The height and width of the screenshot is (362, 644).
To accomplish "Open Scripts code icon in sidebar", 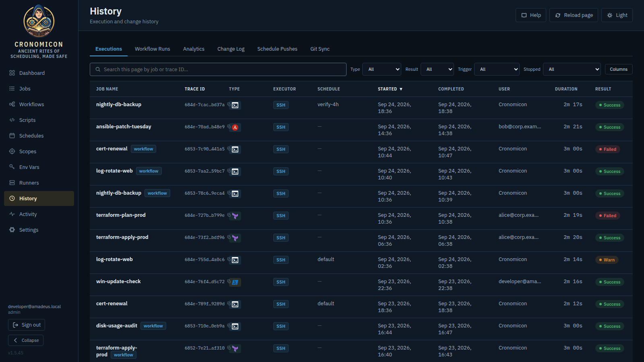I will (x=12, y=120).
